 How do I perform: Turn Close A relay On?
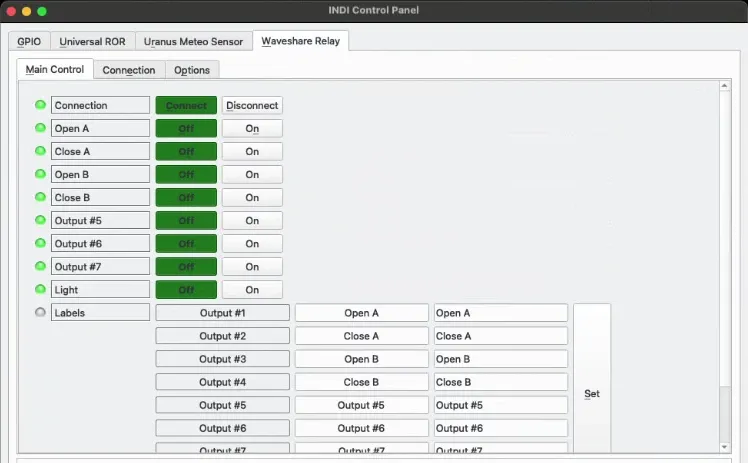pos(252,152)
